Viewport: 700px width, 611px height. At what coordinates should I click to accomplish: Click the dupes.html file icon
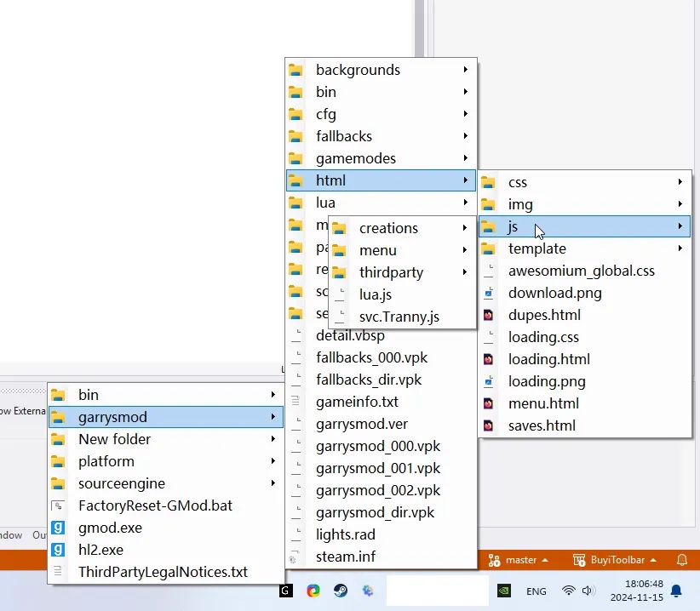pos(488,315)
